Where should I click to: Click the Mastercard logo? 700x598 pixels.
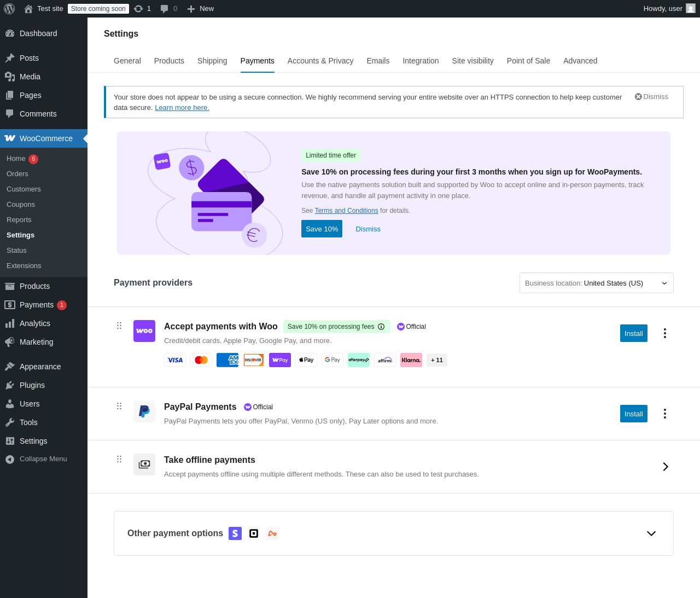[x=201, y=360]
